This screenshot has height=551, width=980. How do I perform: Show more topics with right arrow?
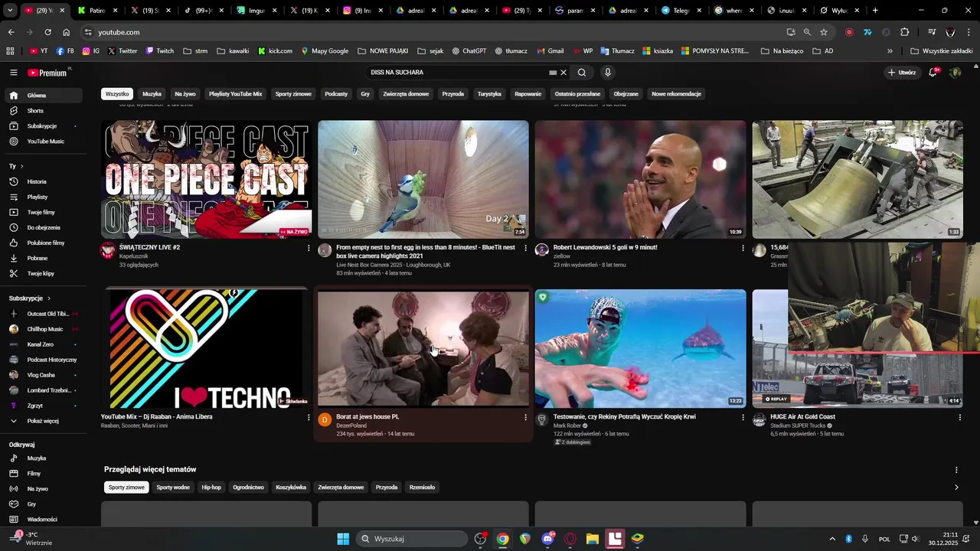(x=956, y=487)
